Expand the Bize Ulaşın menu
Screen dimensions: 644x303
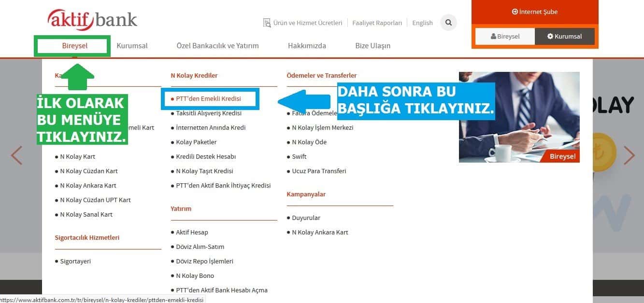(x=372, y=46)
